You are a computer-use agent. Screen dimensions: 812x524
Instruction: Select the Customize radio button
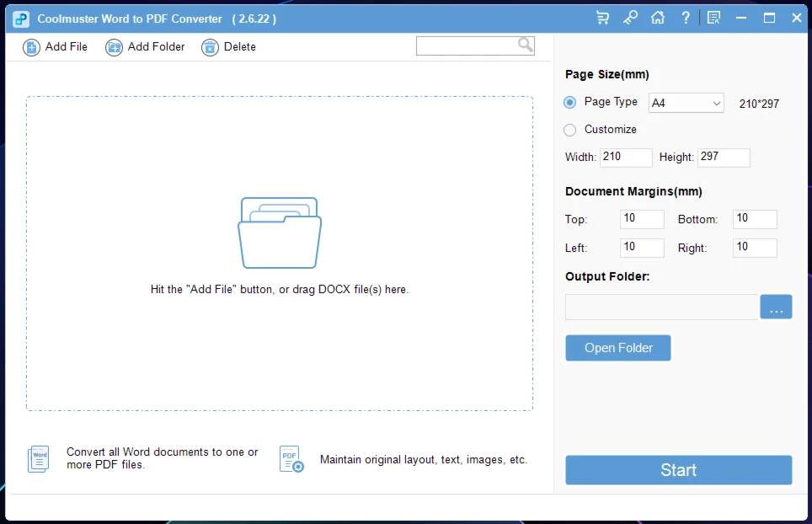tap(570, 130)
